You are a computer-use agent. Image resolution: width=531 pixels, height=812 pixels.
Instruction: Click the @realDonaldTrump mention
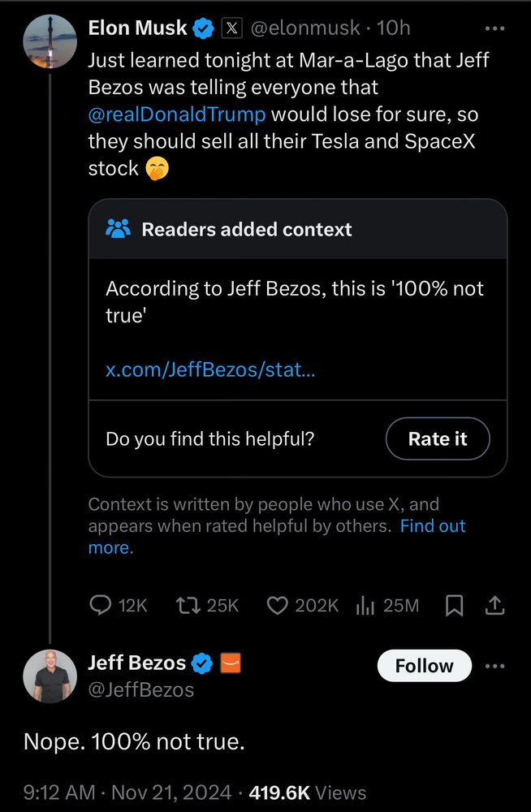pyautogui.click(x=176, y=114)
